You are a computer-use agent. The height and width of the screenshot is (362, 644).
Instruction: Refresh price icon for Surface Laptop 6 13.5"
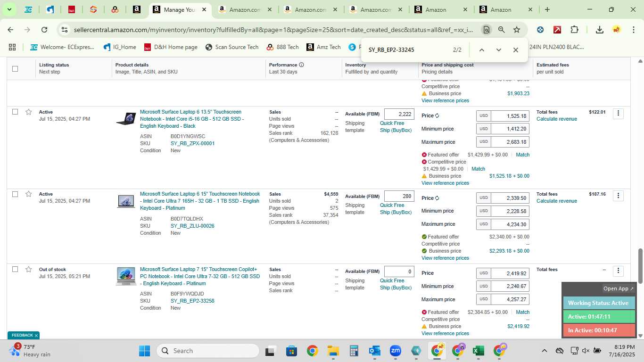(437, 116)
